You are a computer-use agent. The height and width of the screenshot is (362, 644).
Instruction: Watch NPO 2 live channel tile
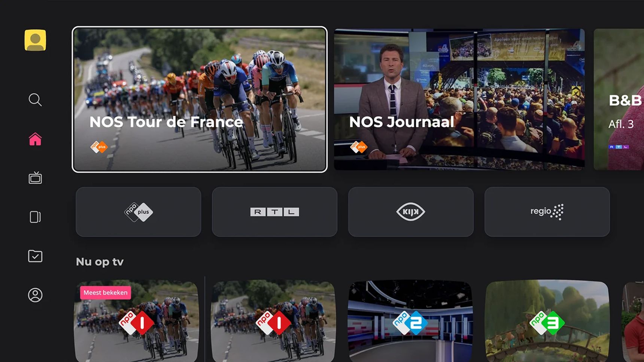(410, 321)
